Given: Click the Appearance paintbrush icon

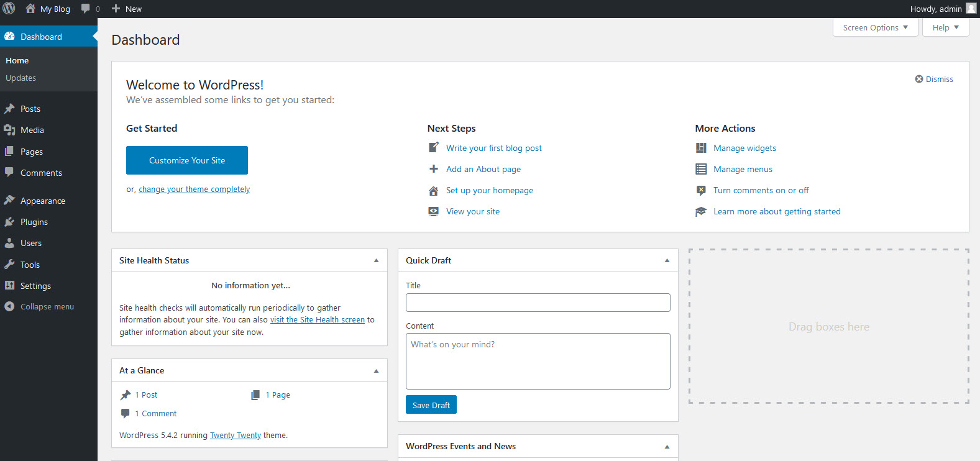Looking at the screenshot, I should 9,200.
